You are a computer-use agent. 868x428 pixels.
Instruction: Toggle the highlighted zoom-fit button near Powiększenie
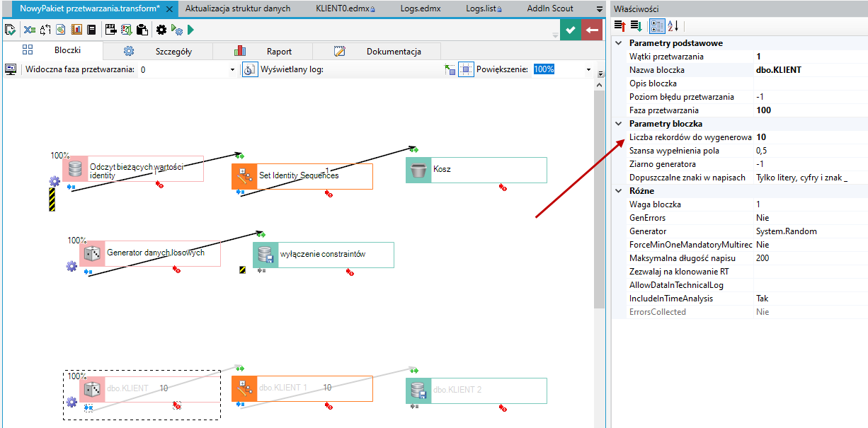(x=466, y=70)
